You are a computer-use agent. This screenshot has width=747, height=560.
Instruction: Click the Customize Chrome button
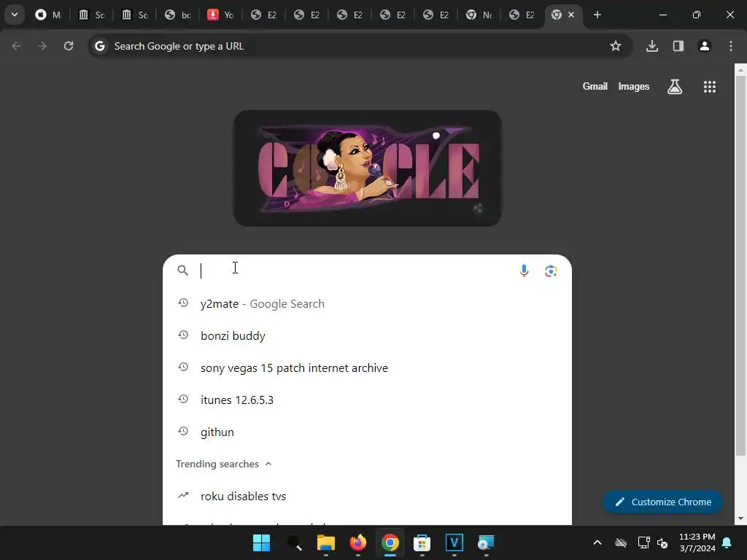[662, 502]
